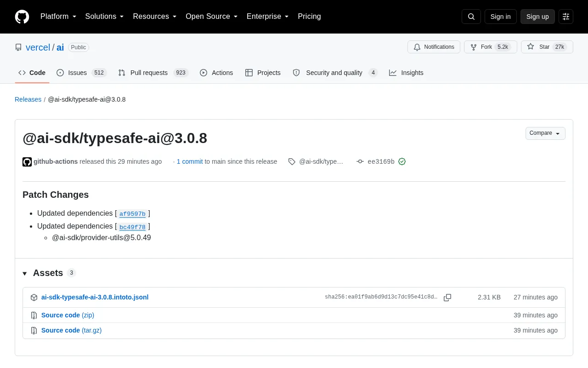Image resolution: width=588 pixels, height=368 pixels.
Task: Open the Resources dropdown
Action: coord(155,17)
